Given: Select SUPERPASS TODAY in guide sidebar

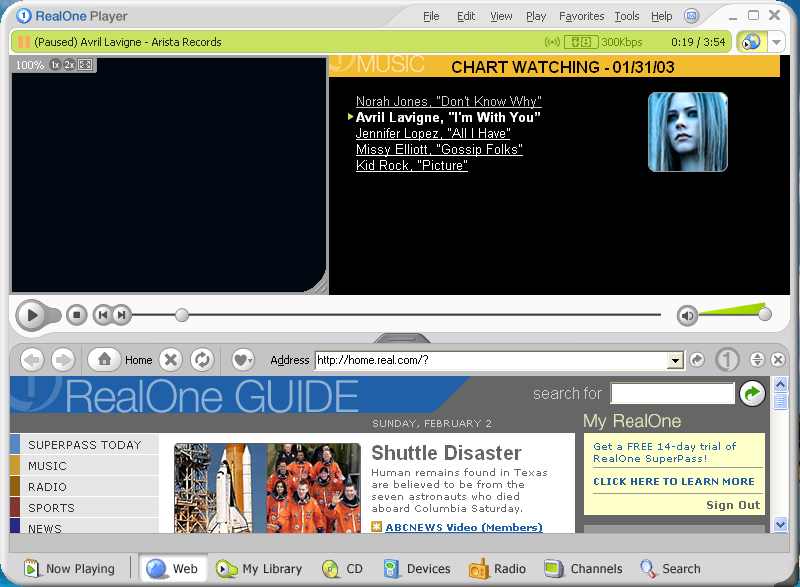Looking at the screenshot, I should (84, 445).
